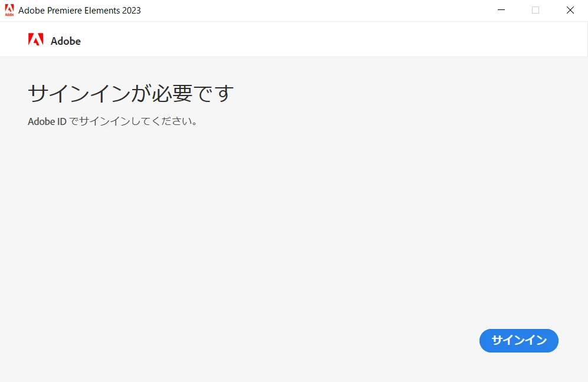The image size is (588, 382).
Task: Minimize the Premiere Elements window
Action: (x=501, y=10)
